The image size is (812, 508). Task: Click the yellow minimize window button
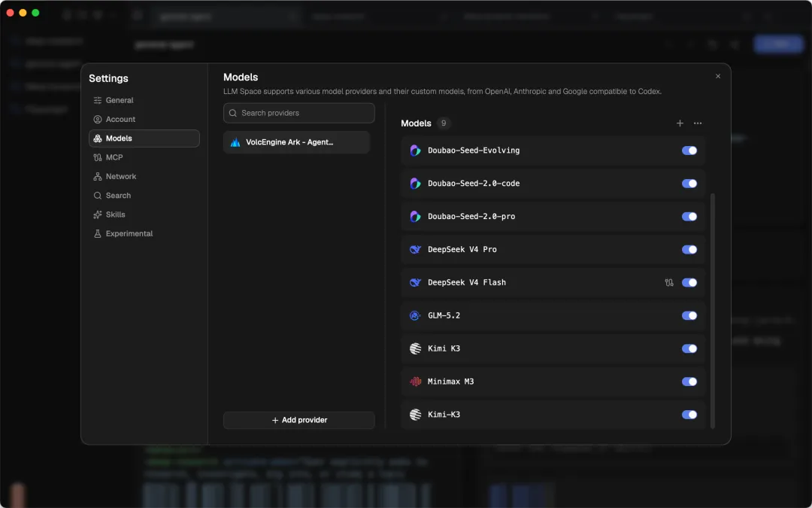[23, 13]
